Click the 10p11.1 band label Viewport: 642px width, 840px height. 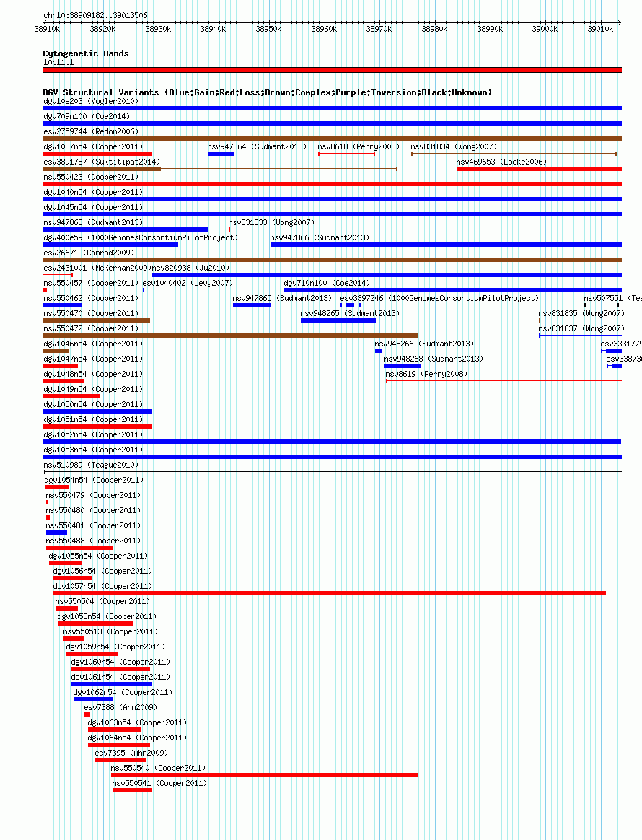(x=58, y=63)
